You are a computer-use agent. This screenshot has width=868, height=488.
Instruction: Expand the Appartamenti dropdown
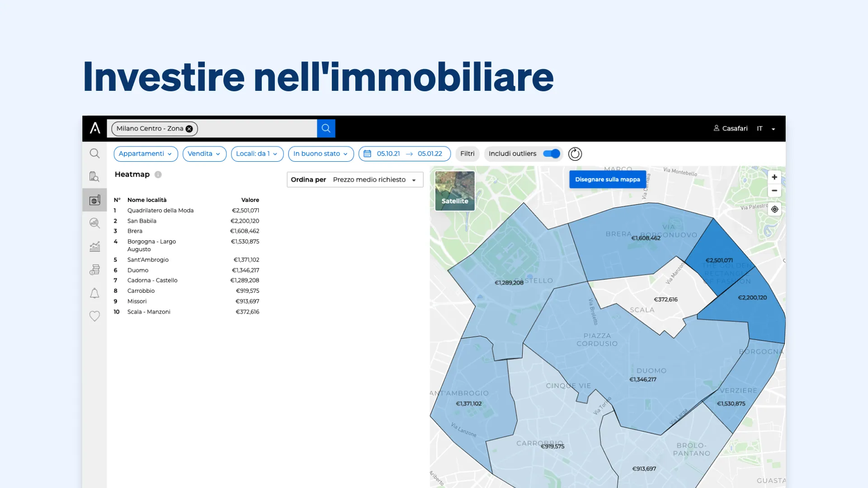146,154
